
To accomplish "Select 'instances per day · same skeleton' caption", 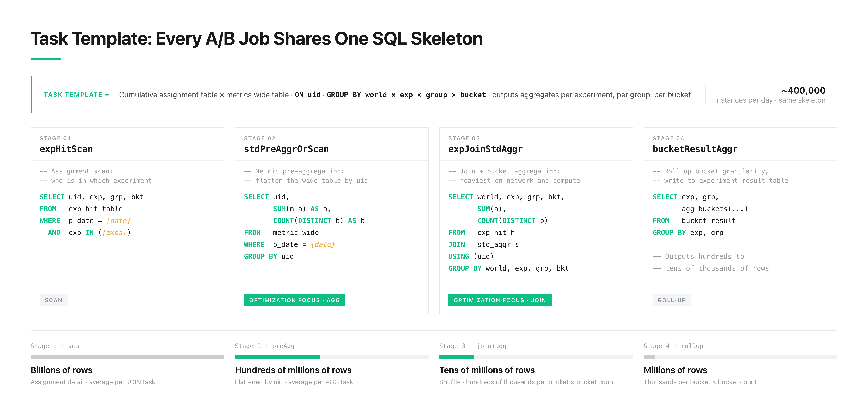I will (x=770, y=100).
